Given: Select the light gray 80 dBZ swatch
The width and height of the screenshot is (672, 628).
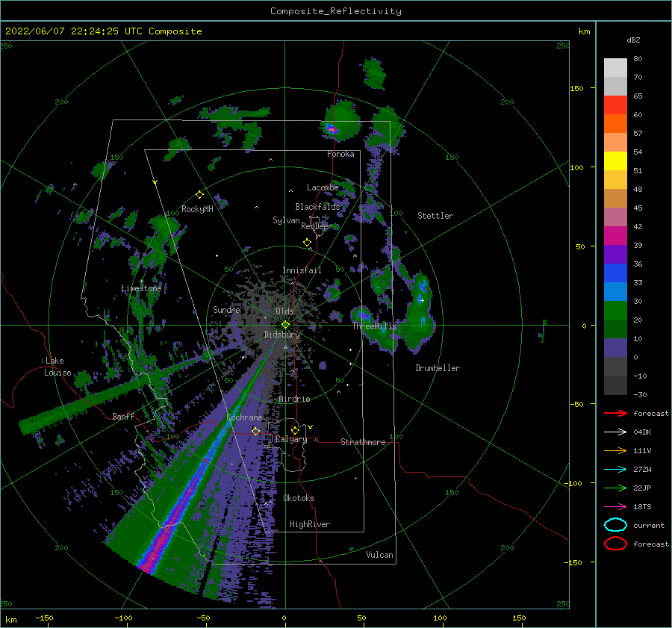Looking at the screenshot, I should pos(615,68).
